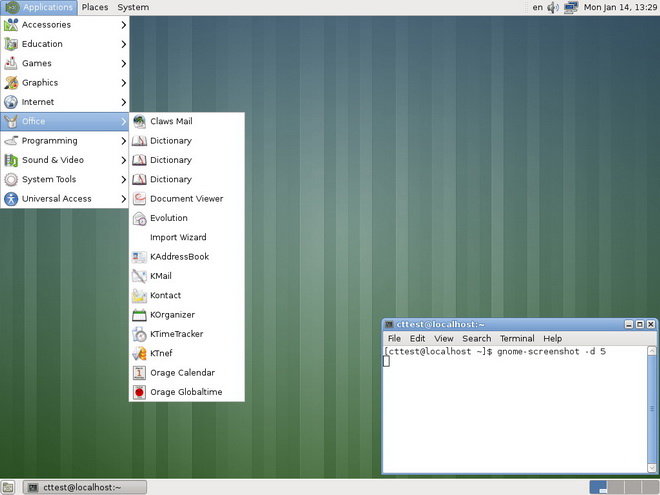Viewport: 660px width, 495px height.
Task: Launch Document Viewer application
Action: pyautogui.click(x=186, y=199)
